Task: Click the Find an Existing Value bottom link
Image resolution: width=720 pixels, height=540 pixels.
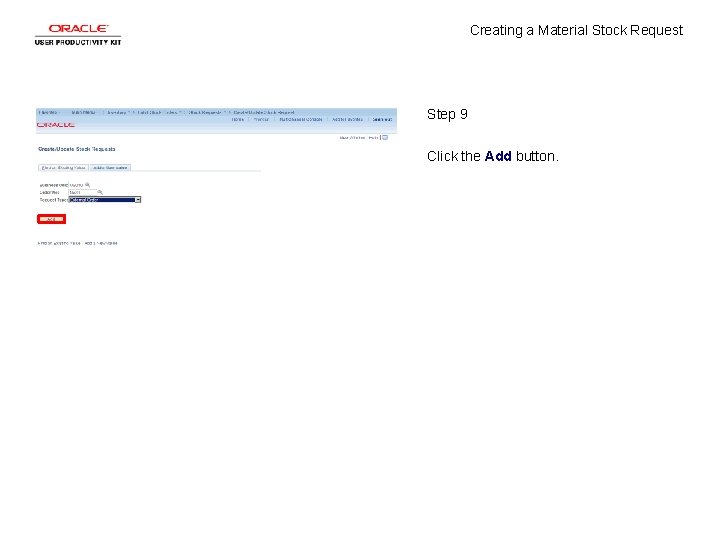Action: click(59, 243)
